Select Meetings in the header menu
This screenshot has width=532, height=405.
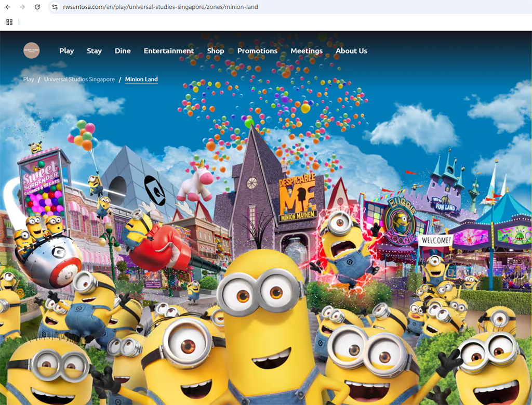click(307, 51)
